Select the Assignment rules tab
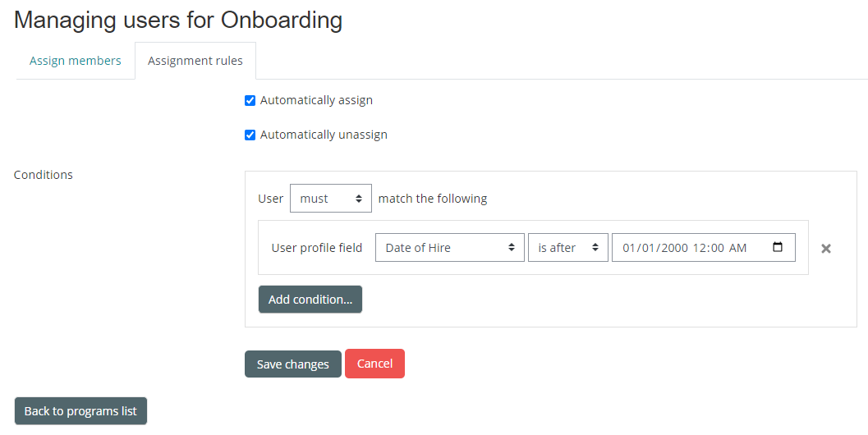 tap(195, 61)
